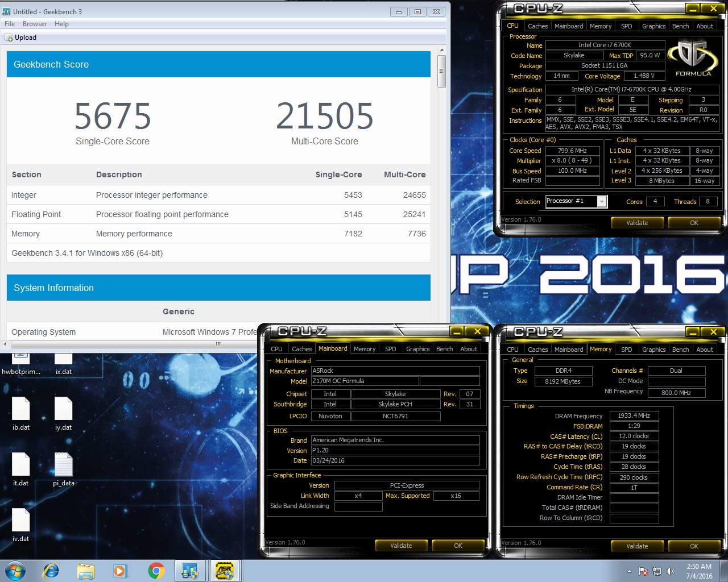Screen dimensions: 728x582
Task: Click the Floating Point row in Geekbench
Action: tap(218, 214)
